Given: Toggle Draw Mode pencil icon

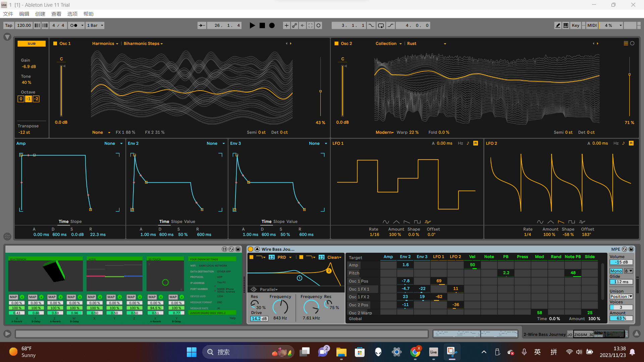Looking at the screenshot, I should pyautogui.click(x=557, y=25).
